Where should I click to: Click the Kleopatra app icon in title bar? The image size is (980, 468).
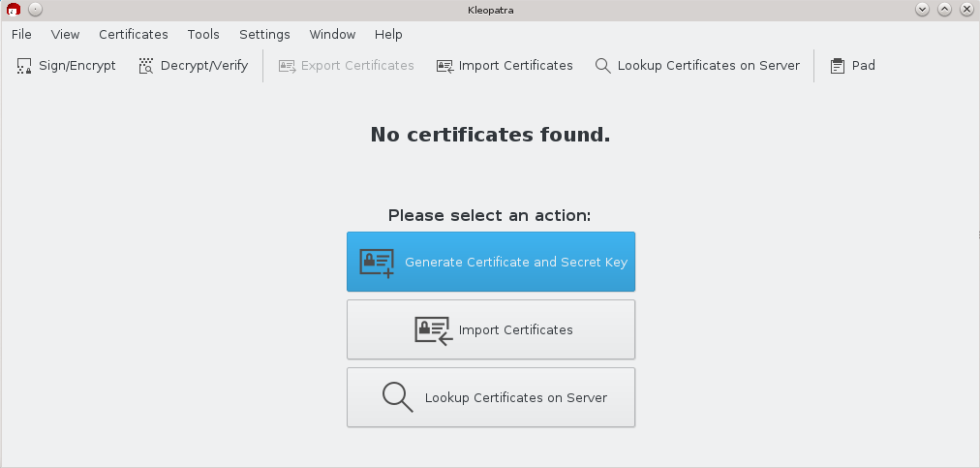14,9
